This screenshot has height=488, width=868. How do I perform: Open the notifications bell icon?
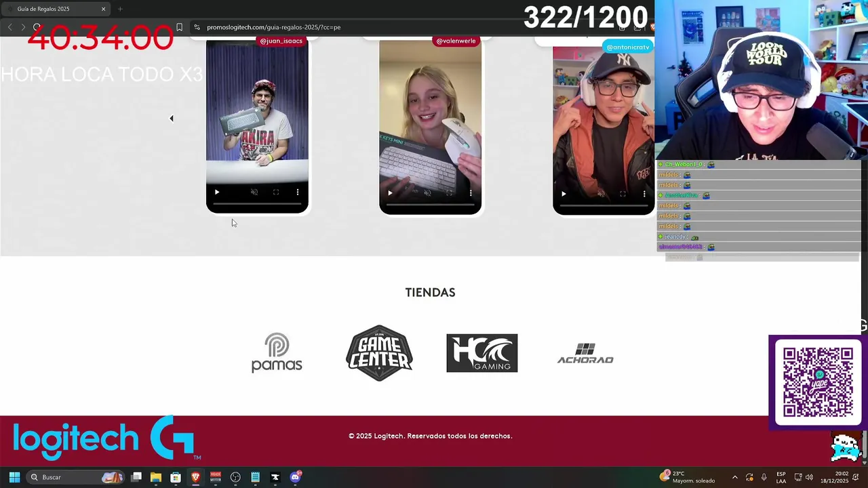pos(856,477)
